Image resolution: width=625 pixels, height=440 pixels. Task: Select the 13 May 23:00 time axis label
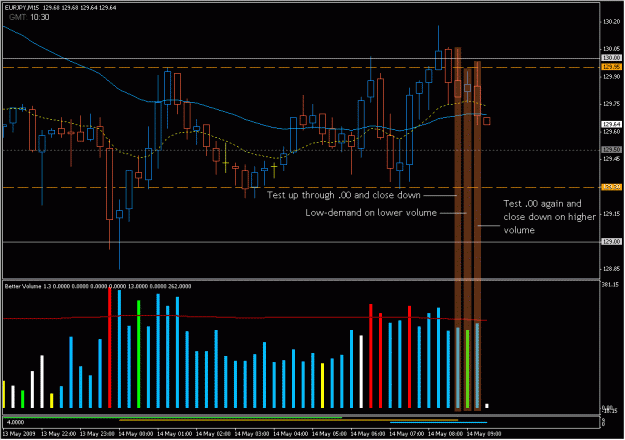pos(97,434)
